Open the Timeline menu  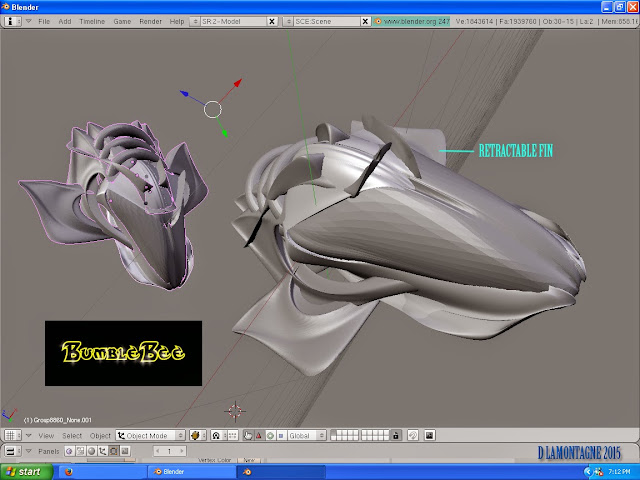(92, 21)
